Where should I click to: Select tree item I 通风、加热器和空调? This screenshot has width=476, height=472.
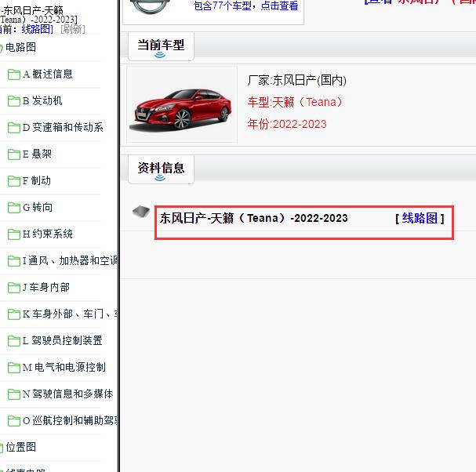pos(70,261)
